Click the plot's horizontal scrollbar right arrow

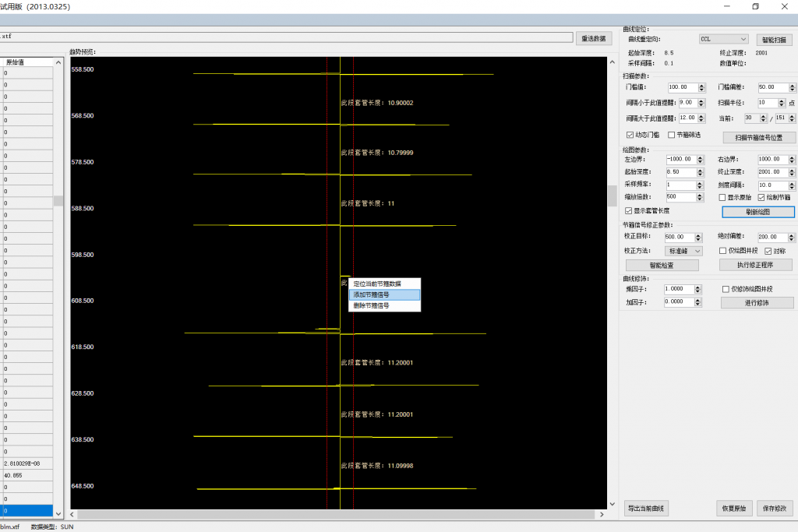[602, 515]
